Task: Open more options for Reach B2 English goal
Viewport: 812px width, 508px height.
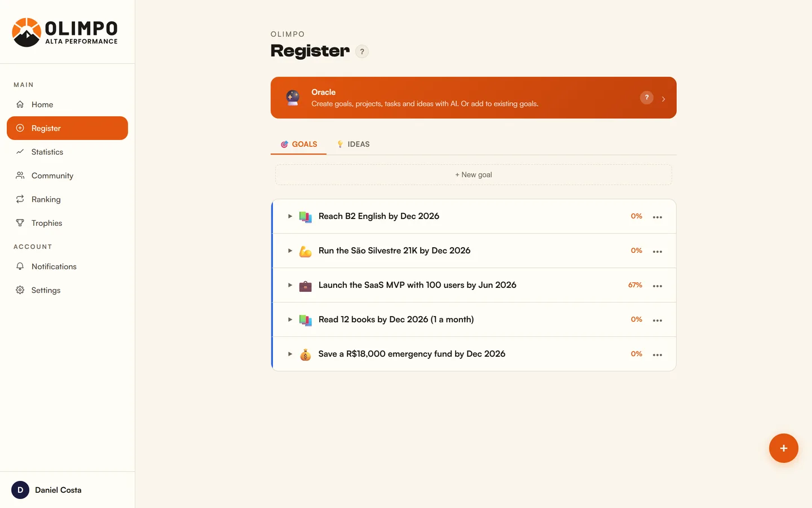Action: click(x=657, y=217)
